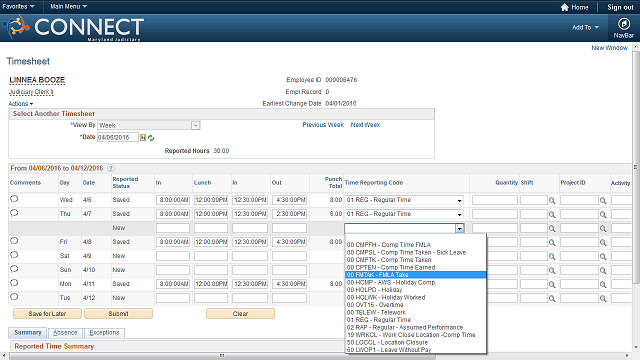Click the help icon next to date range
Viewport: 640px width, 360px height.
pyautogui.click(x=111, y=168)
